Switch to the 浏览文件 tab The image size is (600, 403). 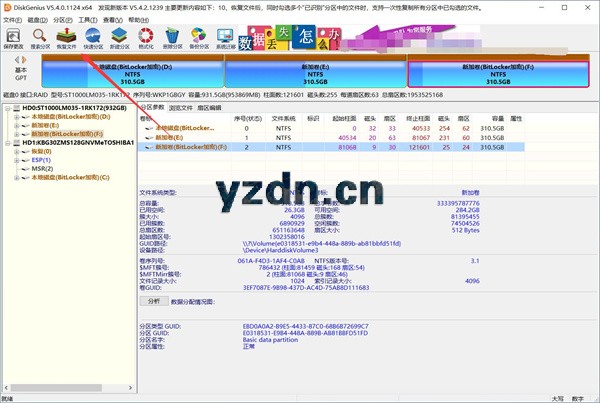point(180,105)
